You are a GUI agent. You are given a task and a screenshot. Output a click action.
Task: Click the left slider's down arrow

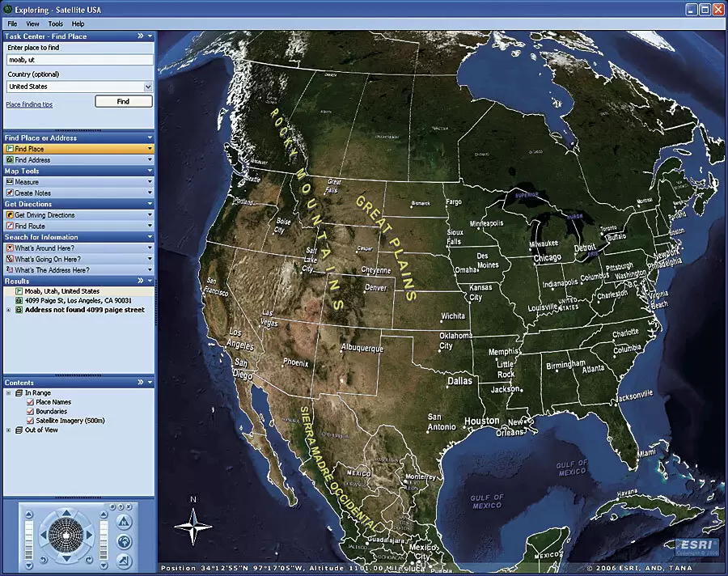[29, 565]
